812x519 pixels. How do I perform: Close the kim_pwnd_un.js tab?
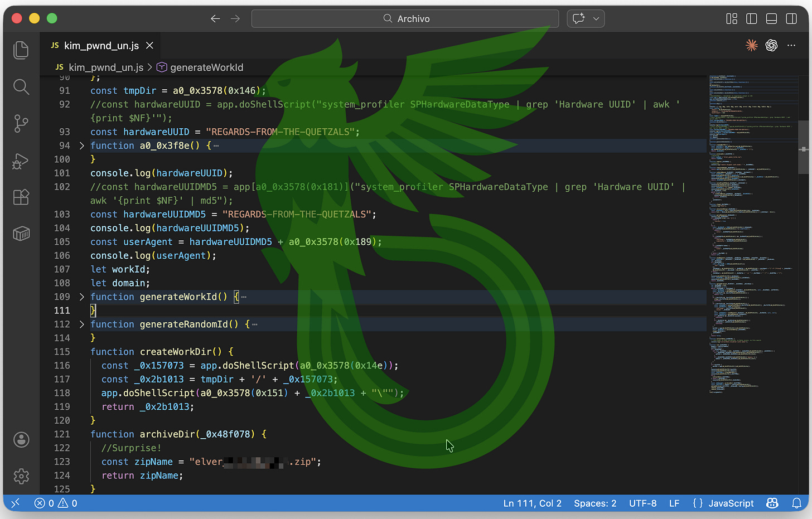click(149, 45)
